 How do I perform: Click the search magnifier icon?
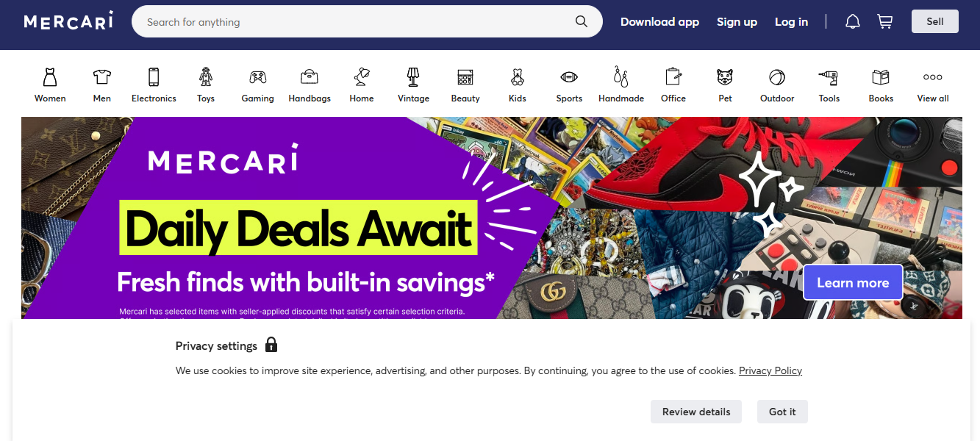coord(582,22)
